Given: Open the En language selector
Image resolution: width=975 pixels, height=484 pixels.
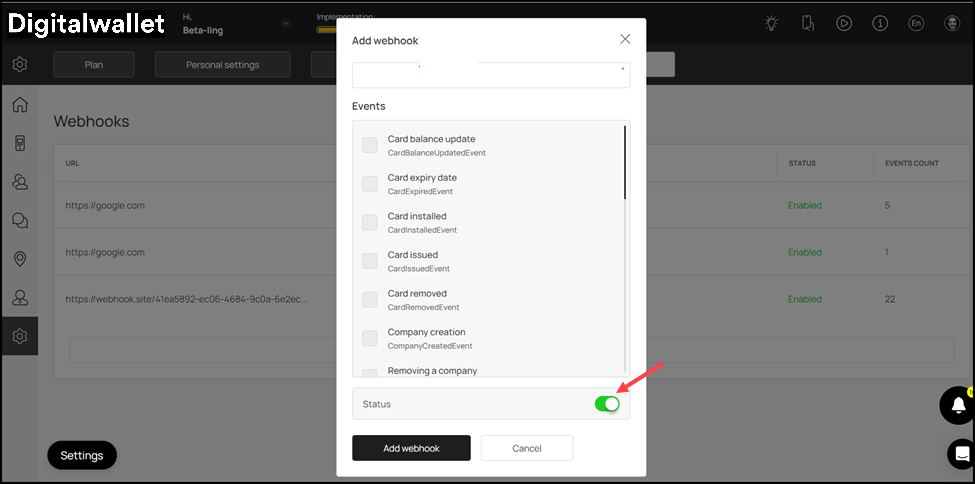Looking at the screenshot, I should coord(916,23).
